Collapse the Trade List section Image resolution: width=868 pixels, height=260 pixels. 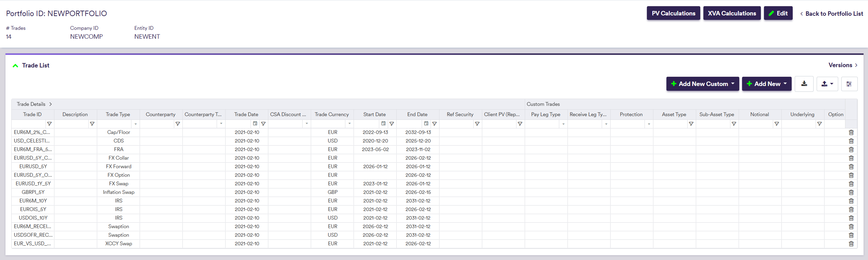click(15, 65)
